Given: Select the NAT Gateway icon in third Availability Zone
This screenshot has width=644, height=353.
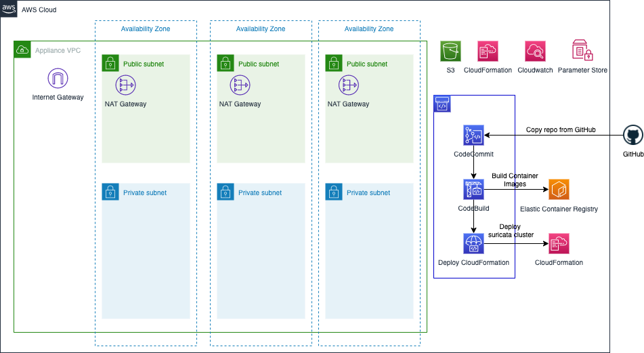Looking at the screenshot, I should [x=349, y=85].
